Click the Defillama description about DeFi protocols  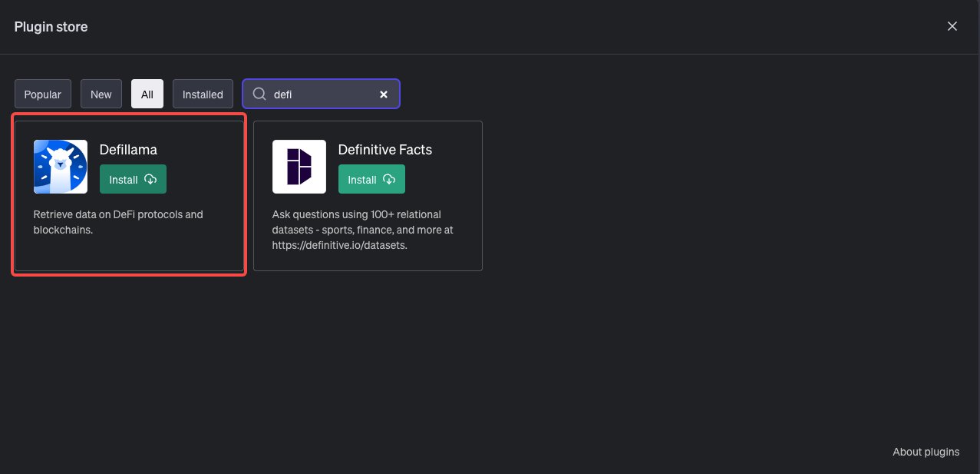click(x=118, y=222)
